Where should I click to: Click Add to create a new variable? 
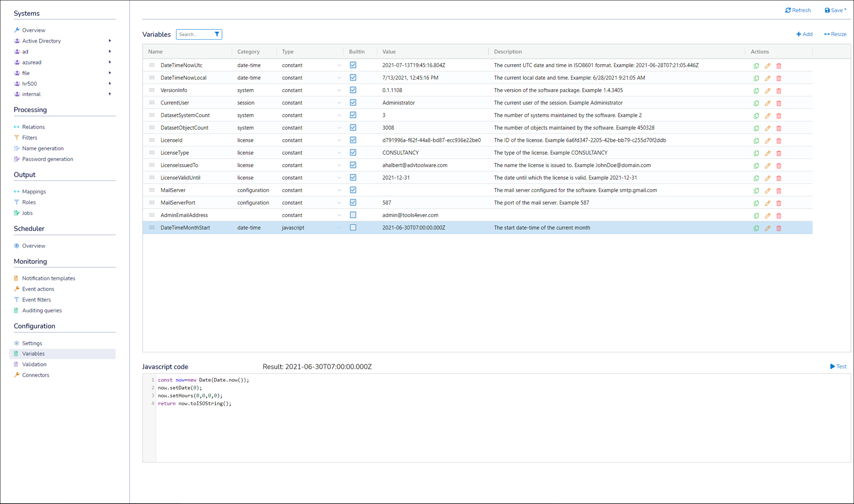click(x=805, y=34)
